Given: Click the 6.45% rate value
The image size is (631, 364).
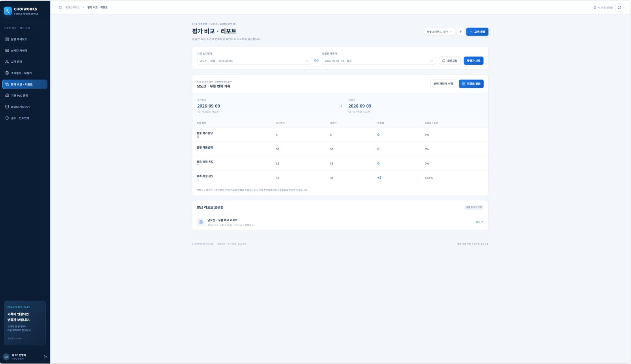Looking at the screenshot, I should [429, 178].
